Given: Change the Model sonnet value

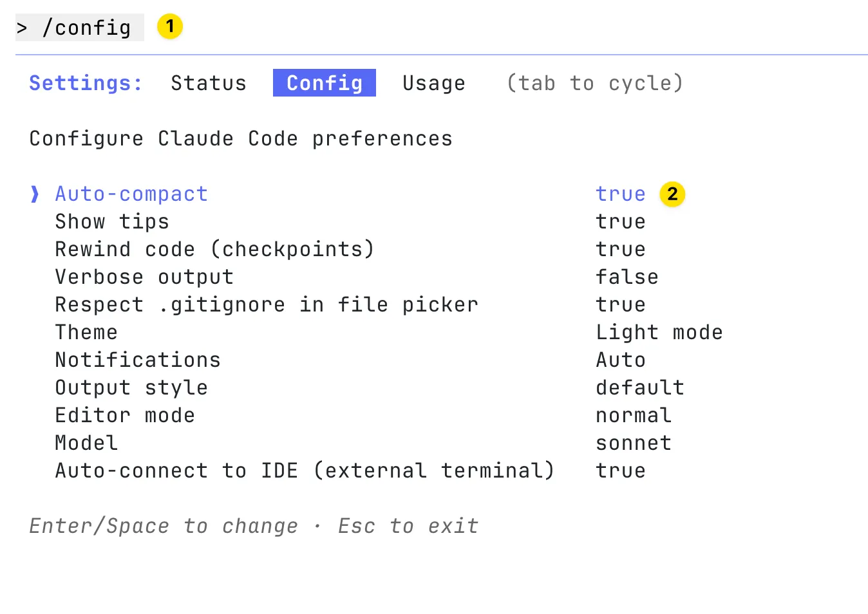Looking at the screenshot, I should click(633, 443).
